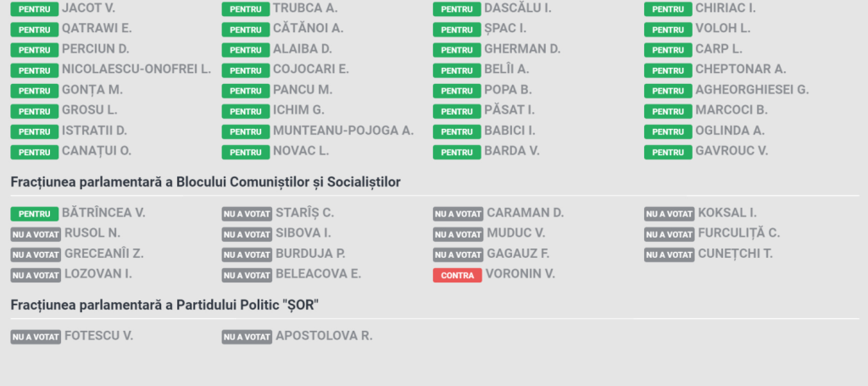This screenshot has width=868, height=386.
Task: Click the name CARAMAN D.
Action: (x=526, y=213)
